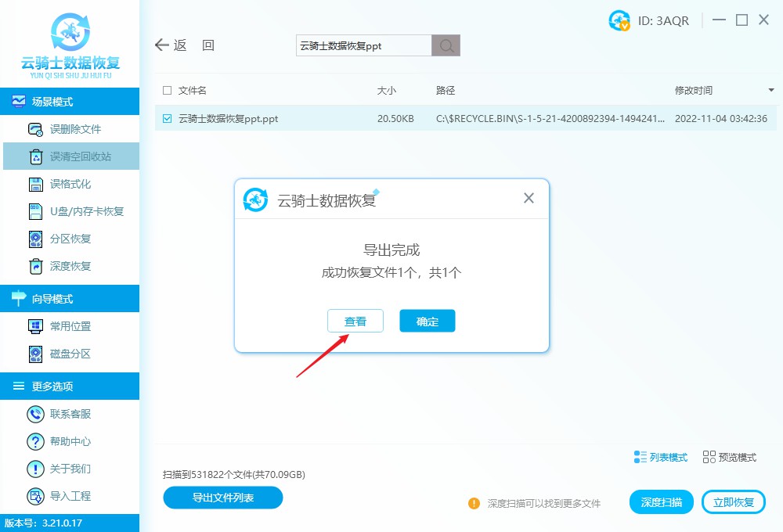Image resolution: width=783 pixels, height=532 pixels.
Task: Click the 更多选项 hamburger icon
Action: (x=19, y=386)
